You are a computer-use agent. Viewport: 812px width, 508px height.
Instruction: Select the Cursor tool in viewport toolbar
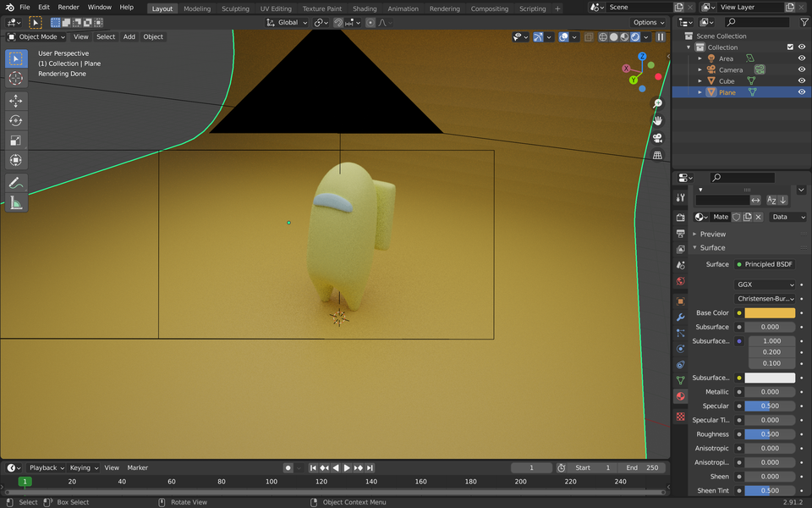(x=15, y=78)
